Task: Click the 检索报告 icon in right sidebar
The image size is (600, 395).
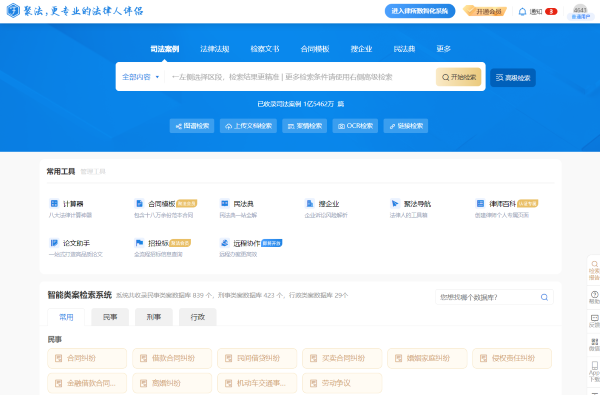Action: (x=594, y=264)
